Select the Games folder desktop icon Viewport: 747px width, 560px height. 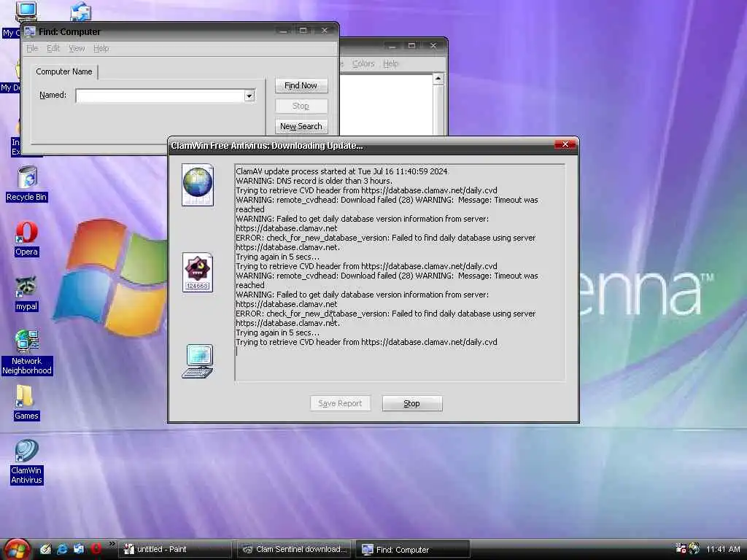point(26,402)
